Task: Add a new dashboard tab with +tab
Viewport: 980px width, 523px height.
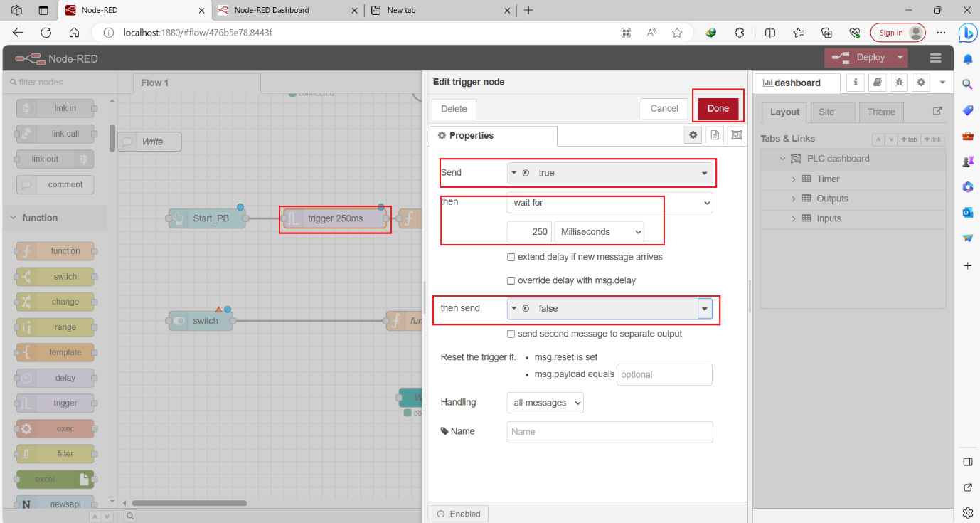Action: point(908,139)
